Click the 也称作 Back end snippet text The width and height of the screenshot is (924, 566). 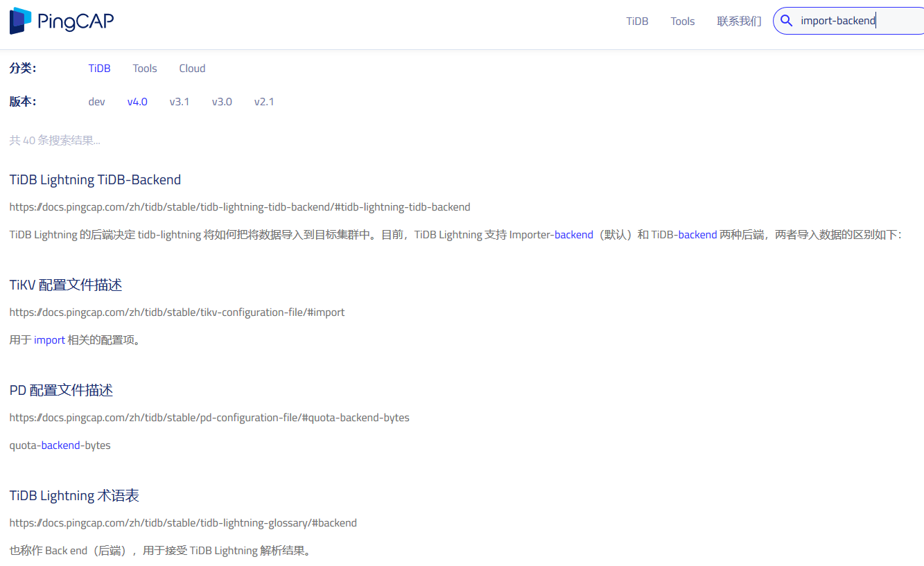click(x=160, y=550)
